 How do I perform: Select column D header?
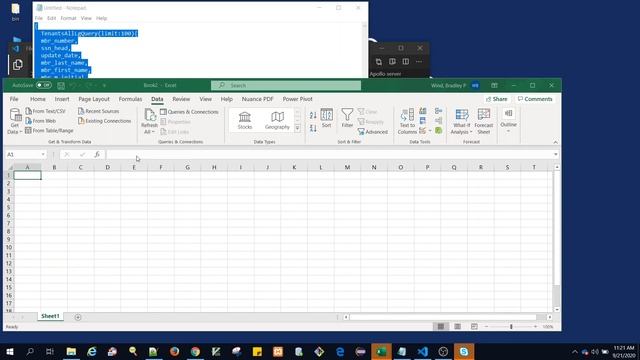click(107, 167)
